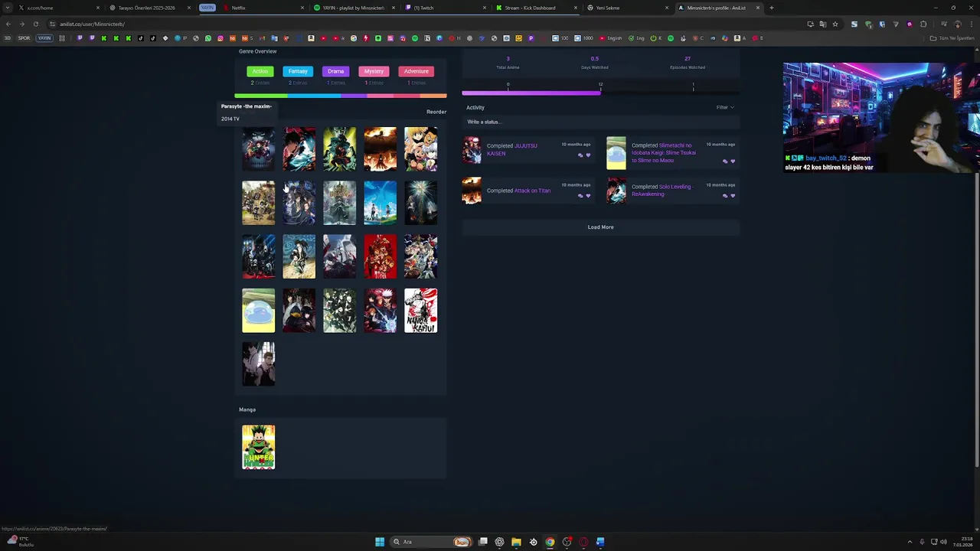Open the Hunter x Hunter manga thumbnail

tap(259, 447)
